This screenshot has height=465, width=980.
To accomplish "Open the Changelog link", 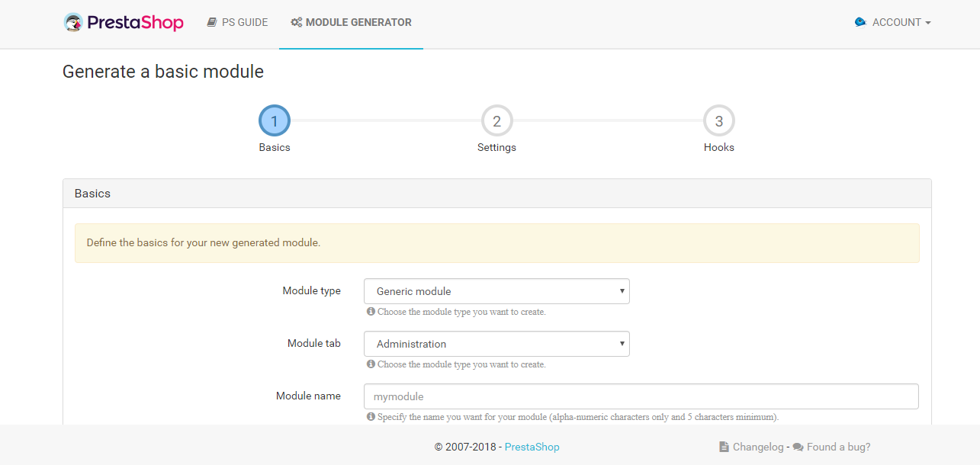I will pyautogui.click(x=758, y=447).
